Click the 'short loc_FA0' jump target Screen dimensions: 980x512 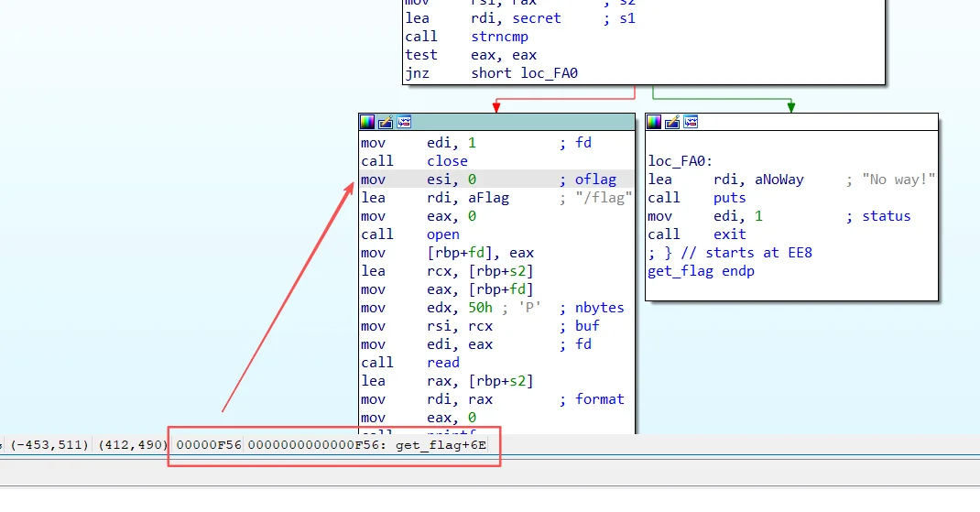point(524,73)
